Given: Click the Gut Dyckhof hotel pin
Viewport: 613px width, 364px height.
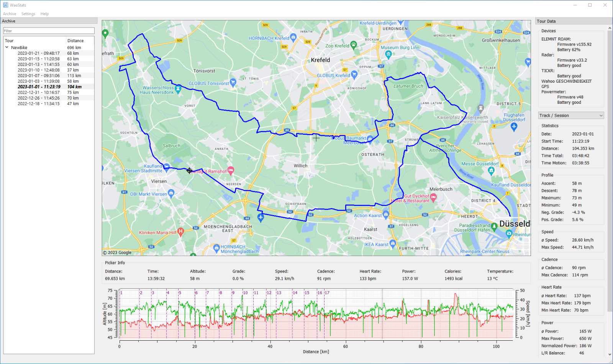Looking at the screenshot, I should click(433, 198).
